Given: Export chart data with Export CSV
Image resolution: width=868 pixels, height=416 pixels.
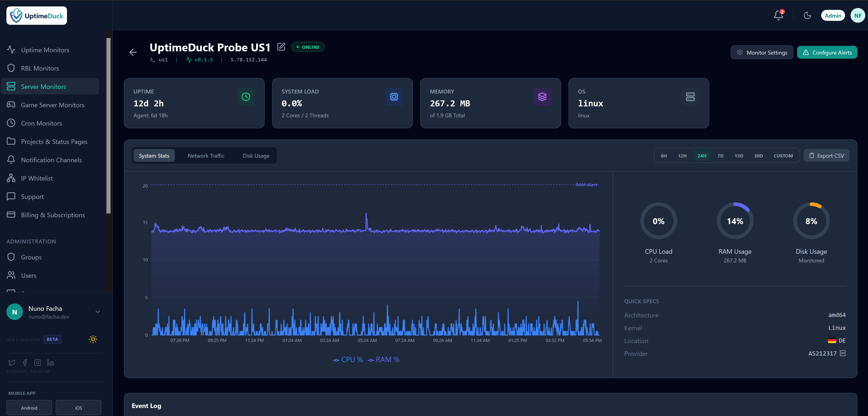Looking at the screenshot, I should 826,156.
